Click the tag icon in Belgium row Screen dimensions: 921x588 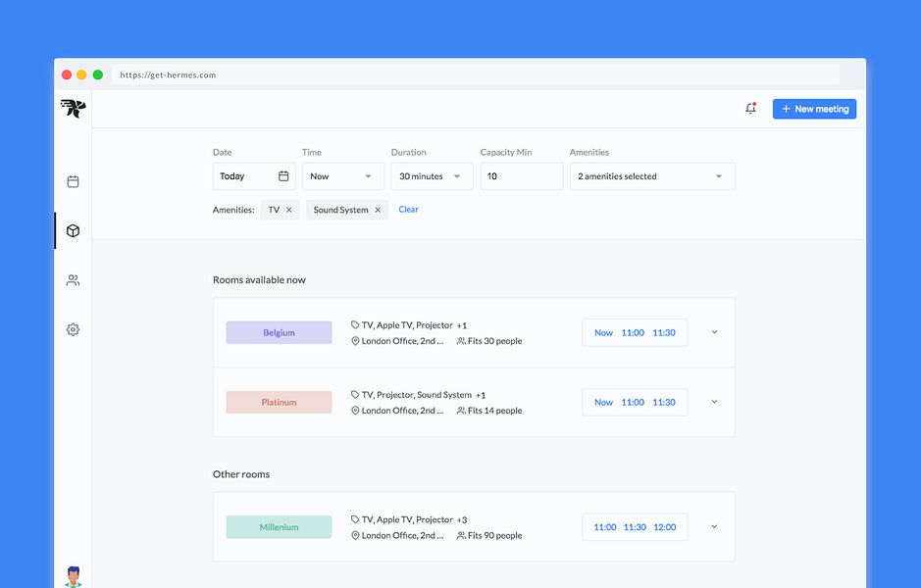coord(355,324)
